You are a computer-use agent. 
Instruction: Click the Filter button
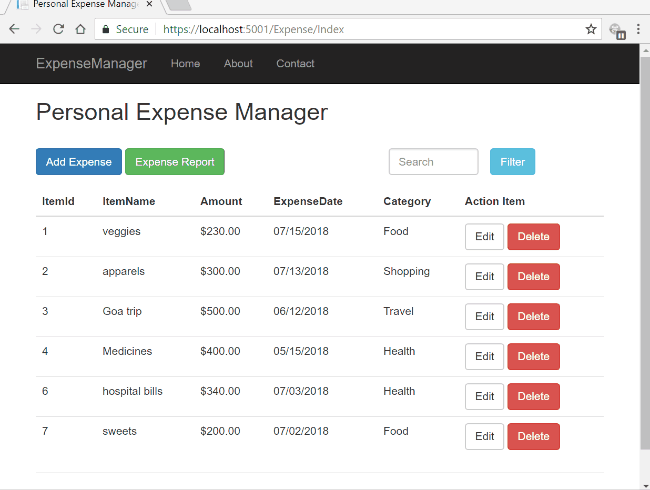coord(512,162)
